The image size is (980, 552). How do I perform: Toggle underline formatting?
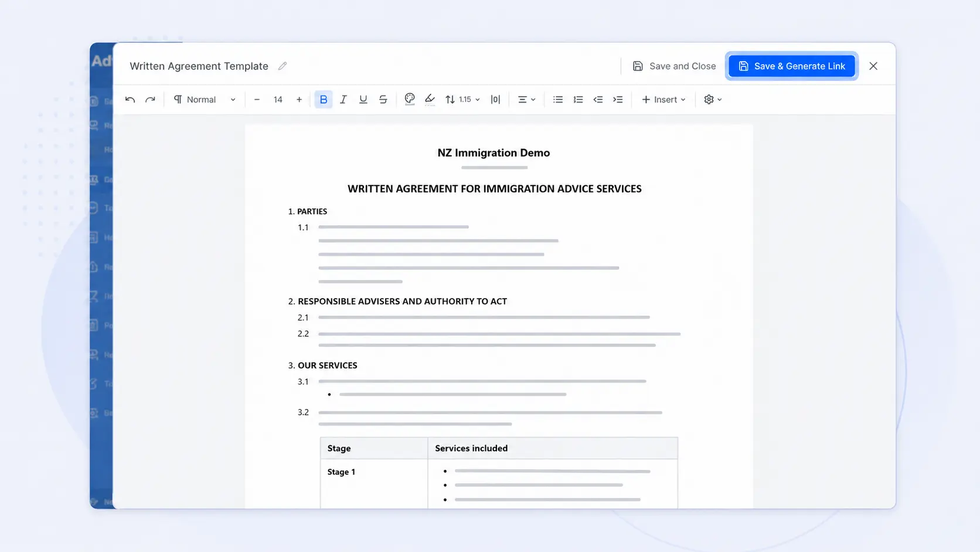(x=363, y=100)
